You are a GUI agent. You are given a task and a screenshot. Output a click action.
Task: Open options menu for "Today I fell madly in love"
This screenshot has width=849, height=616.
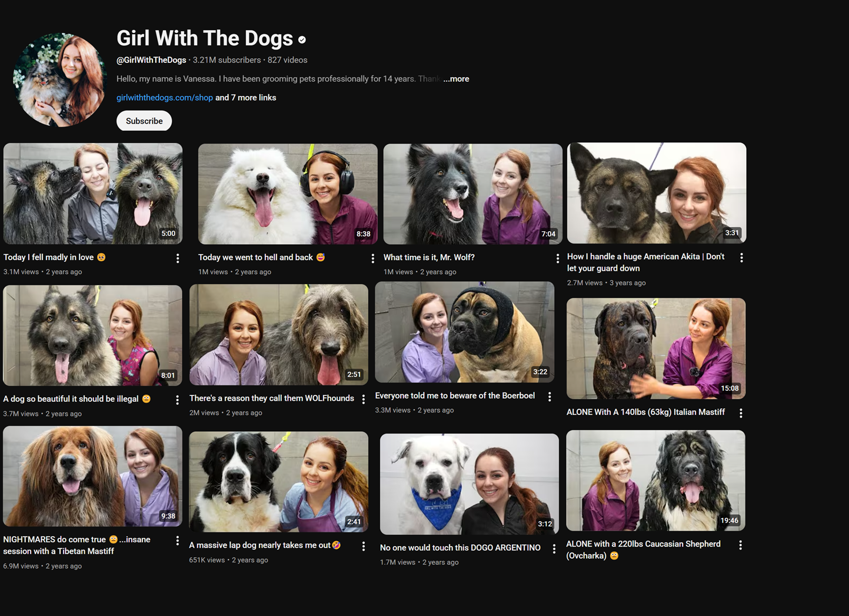pos(178,258)
